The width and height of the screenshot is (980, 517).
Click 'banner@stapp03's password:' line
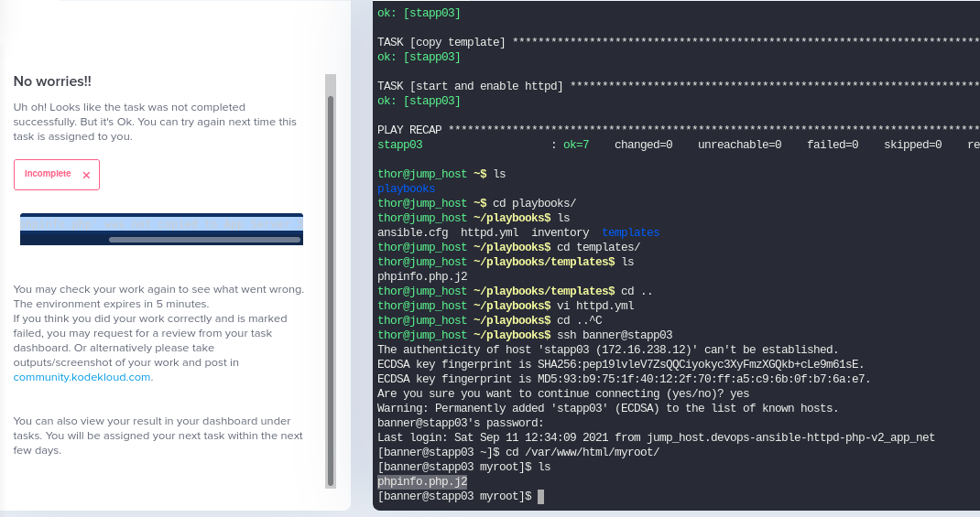461,423
